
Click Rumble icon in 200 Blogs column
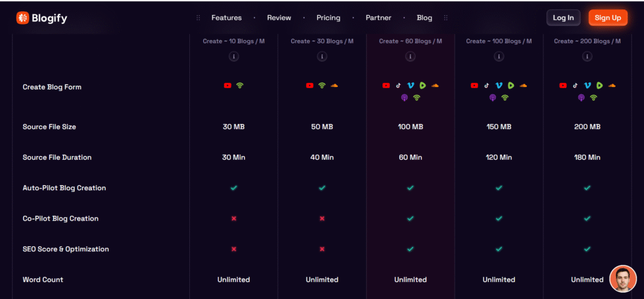pyautogui.click(x=599, y=86)
